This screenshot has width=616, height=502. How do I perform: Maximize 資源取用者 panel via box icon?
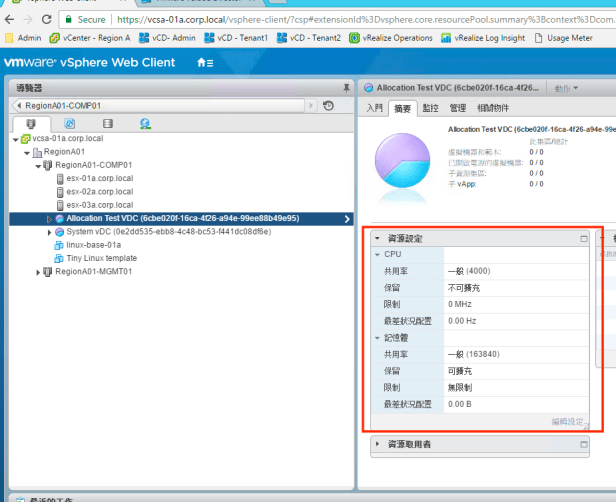click(x=584, y=444)
